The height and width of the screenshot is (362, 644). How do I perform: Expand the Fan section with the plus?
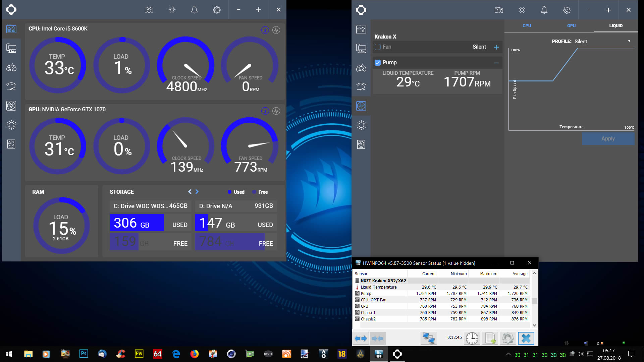(496, 47)
